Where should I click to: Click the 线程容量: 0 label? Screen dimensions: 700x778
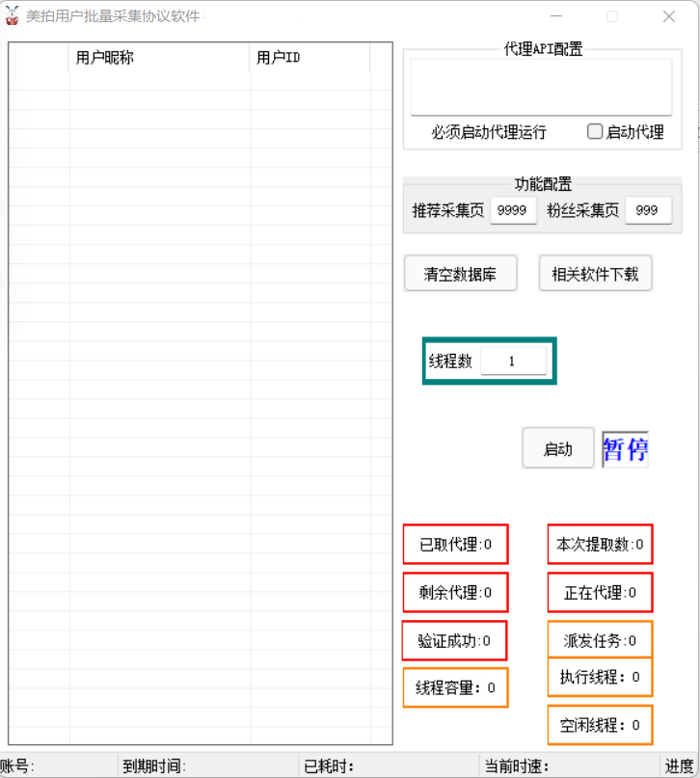pyautogui.click(x=455, y=687)
